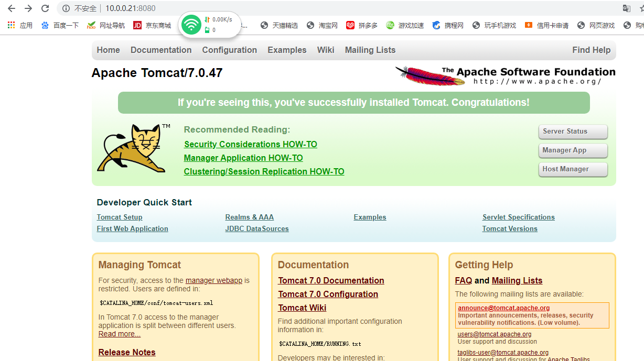Open the 百度一下 bookmark
Screen dimensions: 644x361
pos(60,25)
